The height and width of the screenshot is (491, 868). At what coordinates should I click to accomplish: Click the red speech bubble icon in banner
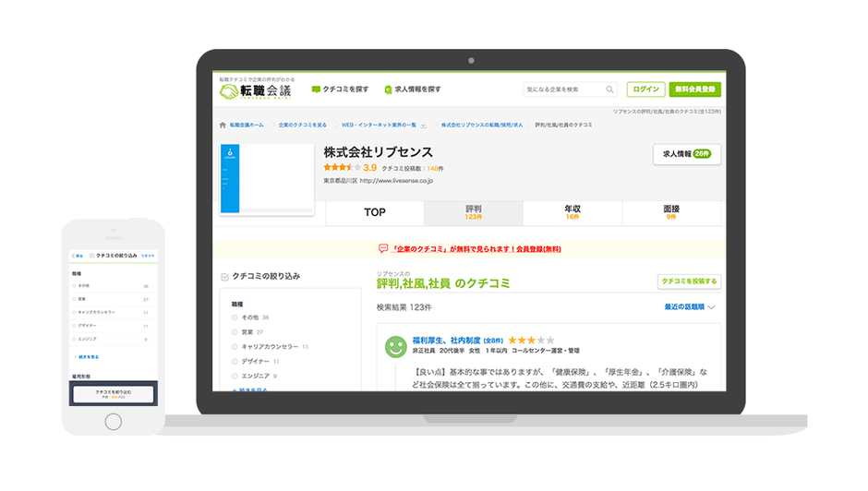pos(383,249)
